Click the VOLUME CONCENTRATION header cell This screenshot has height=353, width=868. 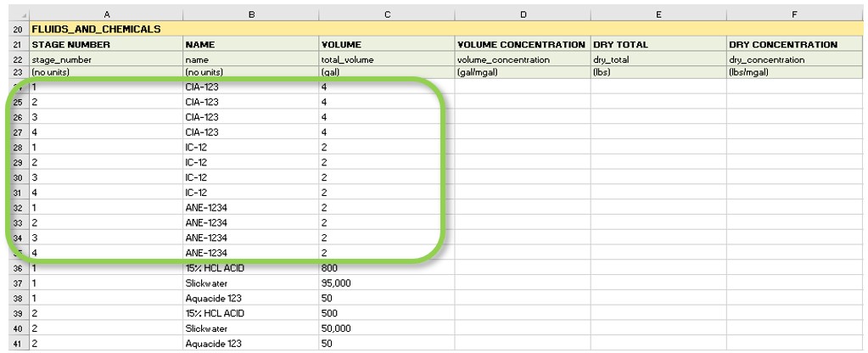tap(523, 44)
